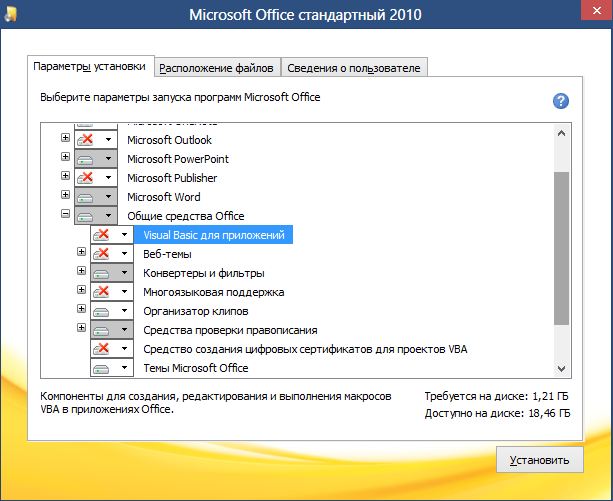Open dropdown arrow for Веб-темы
This screenshot has height=501, width=613.
(x=124, y=254)
